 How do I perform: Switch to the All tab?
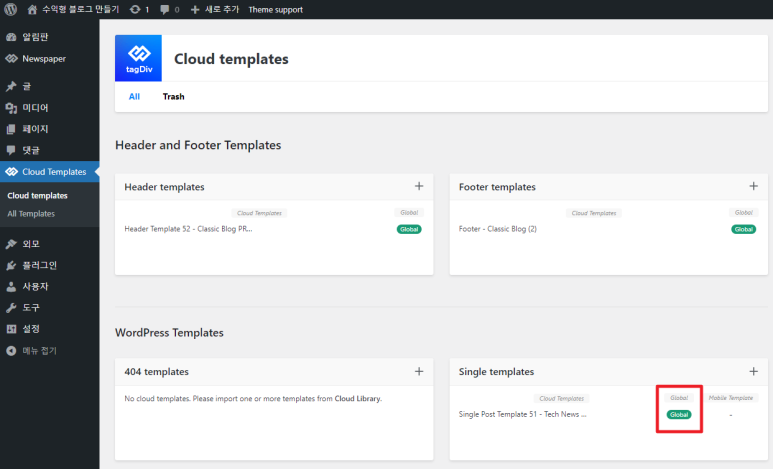coord(134,97)
